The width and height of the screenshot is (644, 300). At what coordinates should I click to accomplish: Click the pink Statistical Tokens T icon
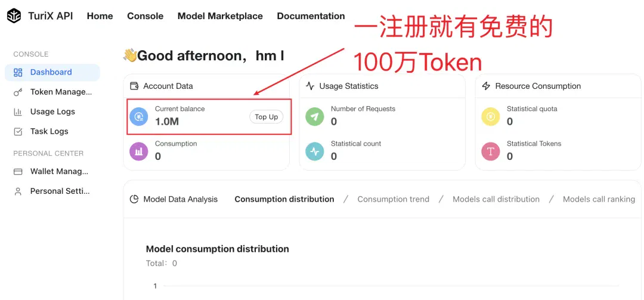tap(491, 151)
